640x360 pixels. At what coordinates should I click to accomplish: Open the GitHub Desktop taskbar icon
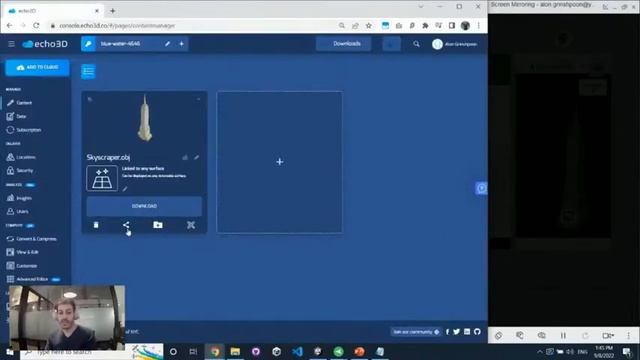(x=256, y=351)
